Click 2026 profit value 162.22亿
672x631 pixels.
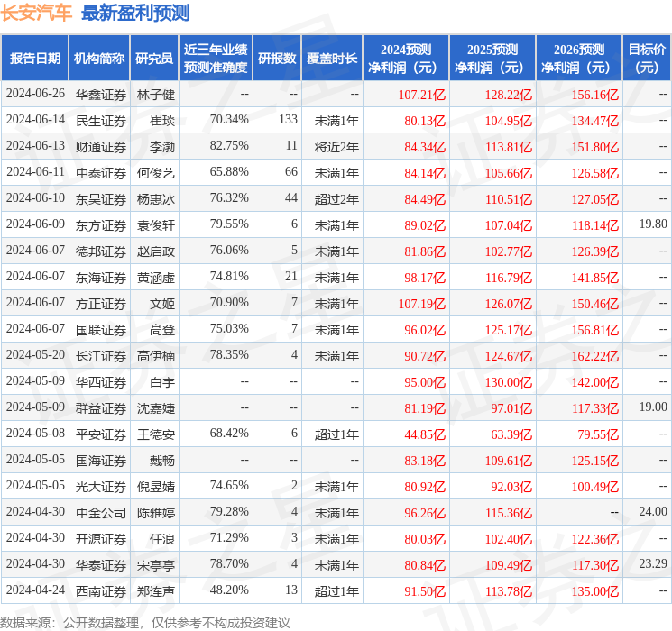(594, 356)
